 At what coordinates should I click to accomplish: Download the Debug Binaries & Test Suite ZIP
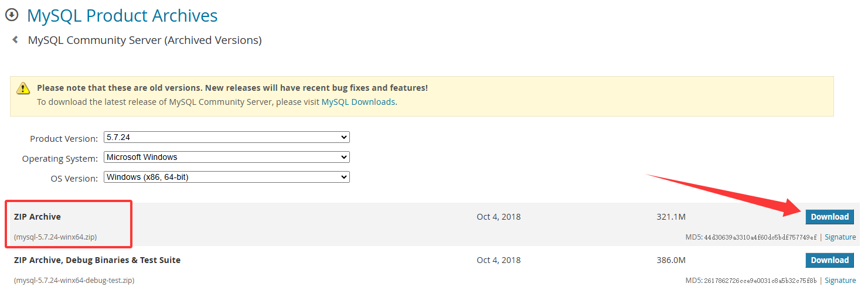click(x=829, y=260)
